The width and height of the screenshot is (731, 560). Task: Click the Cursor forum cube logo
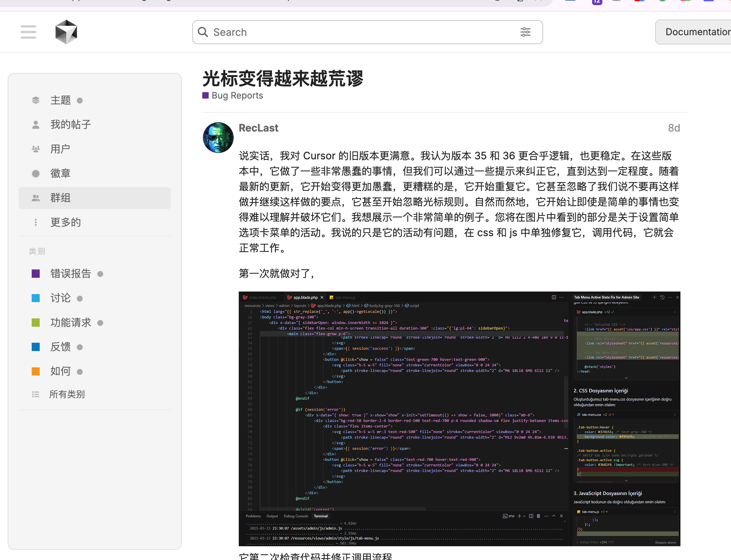66,32
